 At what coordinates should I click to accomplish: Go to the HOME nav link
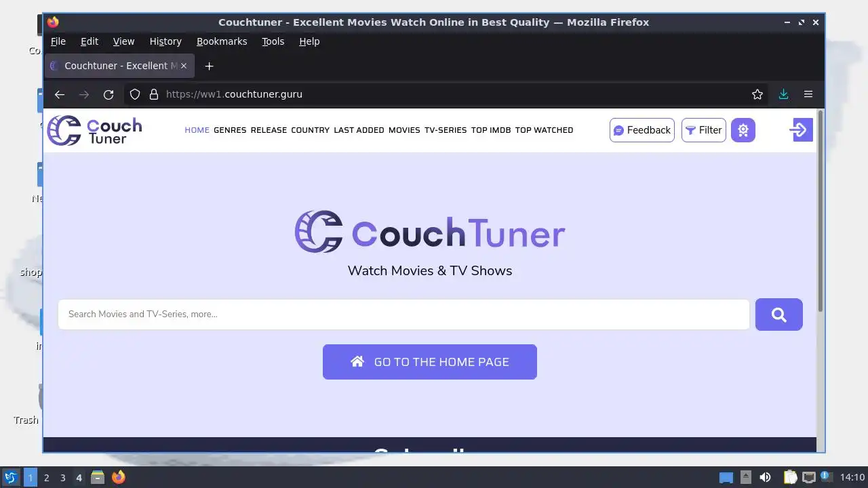click(197, 130)
